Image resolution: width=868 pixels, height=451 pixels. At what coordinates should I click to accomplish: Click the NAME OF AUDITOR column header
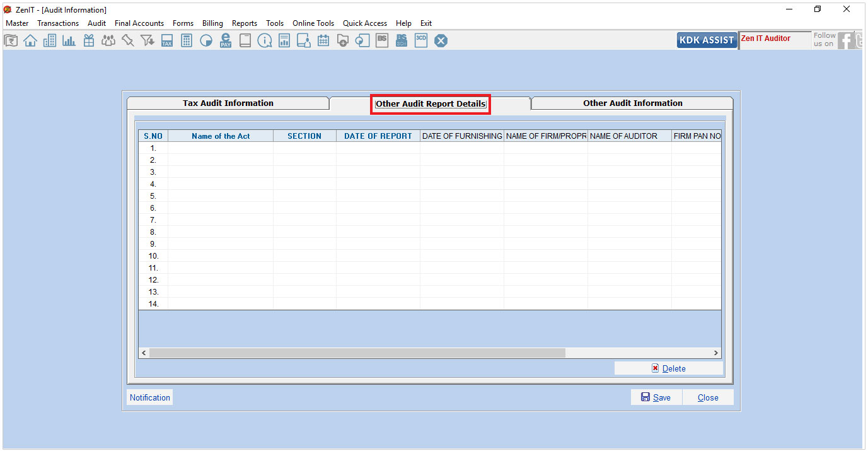[x=630, y=136]
